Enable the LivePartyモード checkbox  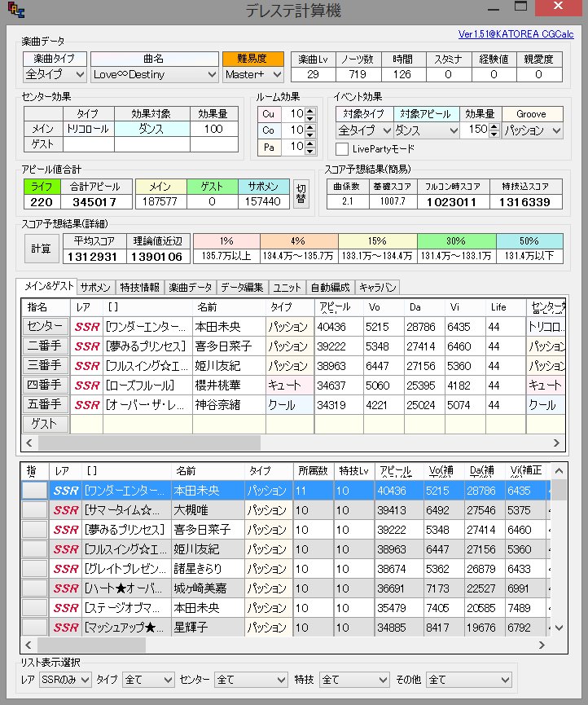coord(342,149)
